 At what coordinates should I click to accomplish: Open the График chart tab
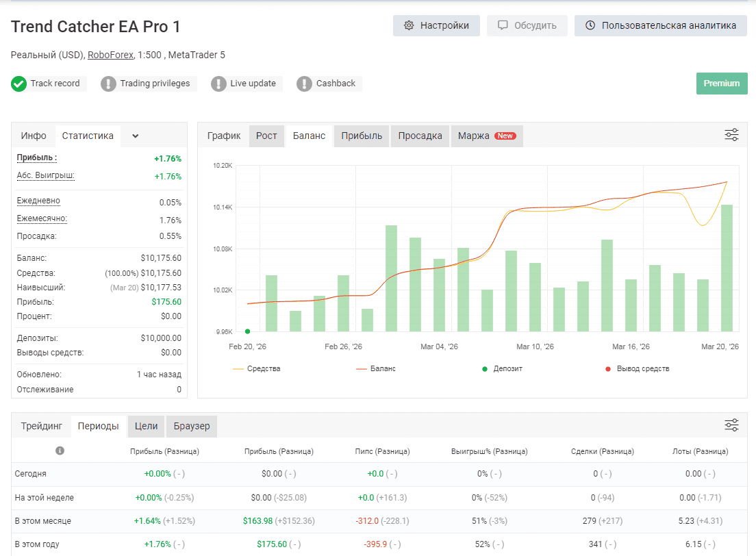224,136
